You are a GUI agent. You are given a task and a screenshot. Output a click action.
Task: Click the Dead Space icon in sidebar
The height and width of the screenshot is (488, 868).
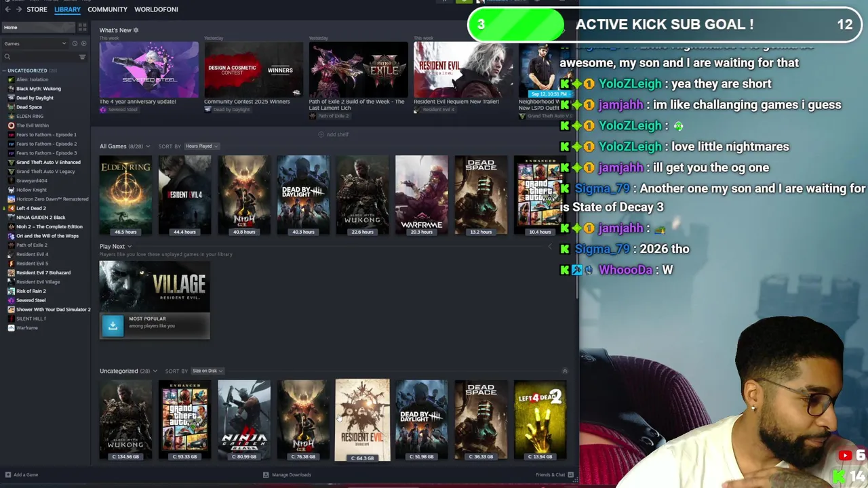(11, 107)
